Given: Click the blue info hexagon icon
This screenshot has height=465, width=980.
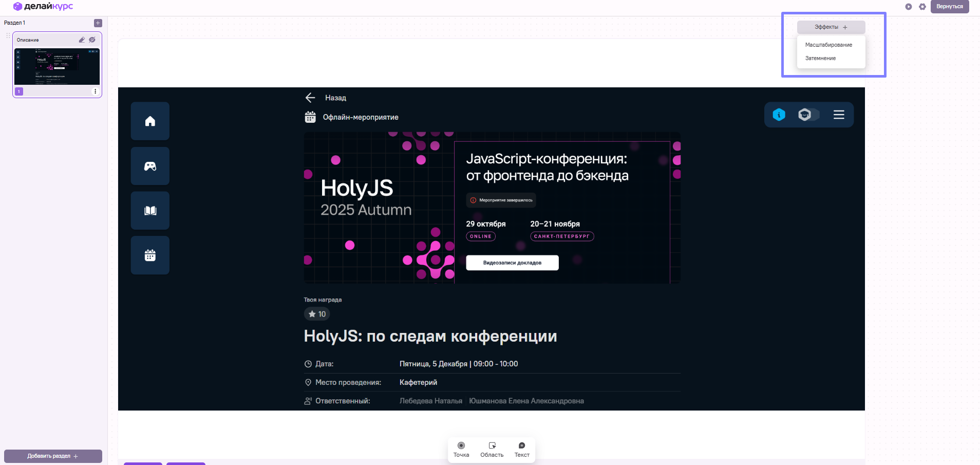Looking at the screenshot, I should tap(779, 115).
